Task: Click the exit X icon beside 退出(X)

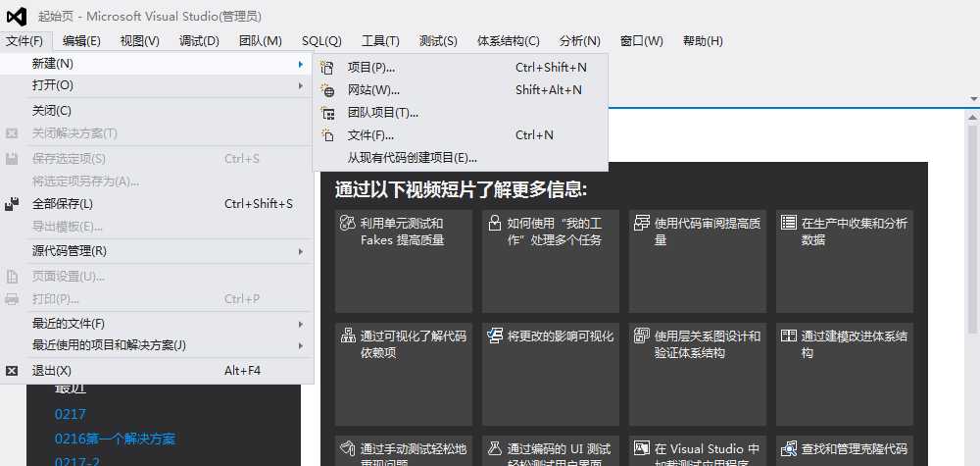Action: pos(12,371)
